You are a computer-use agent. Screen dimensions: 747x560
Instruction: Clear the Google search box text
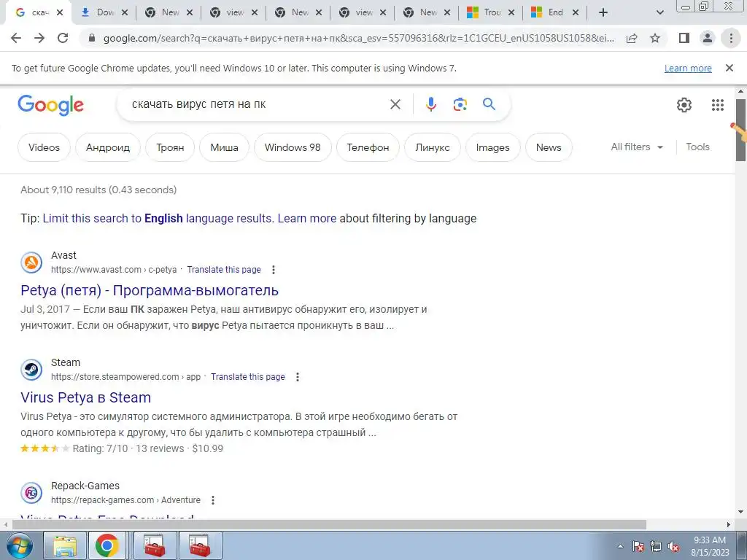pos(395,104)
